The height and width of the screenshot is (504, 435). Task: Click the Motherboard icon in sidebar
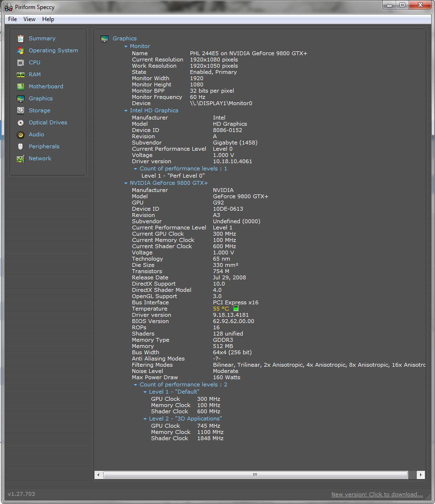click(20, 86)
